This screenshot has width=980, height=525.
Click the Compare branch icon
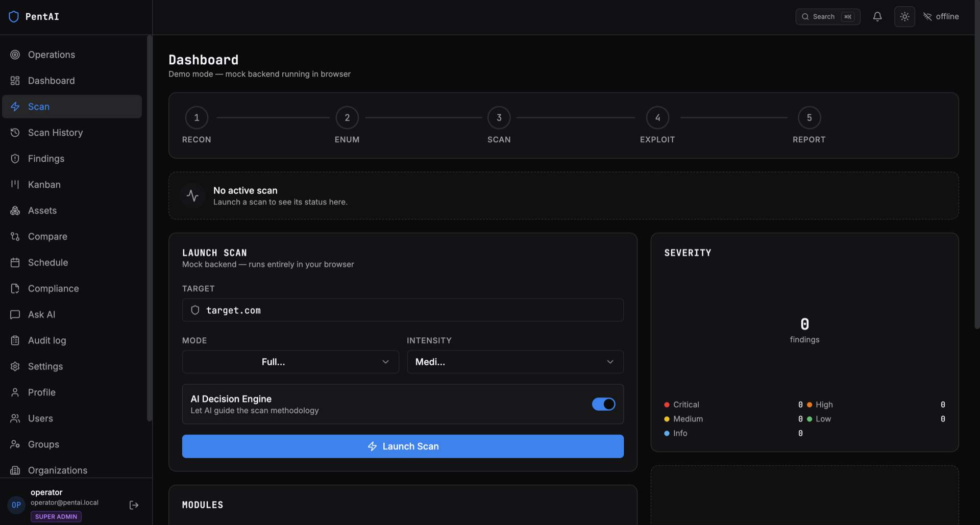(x=15, y=237)
